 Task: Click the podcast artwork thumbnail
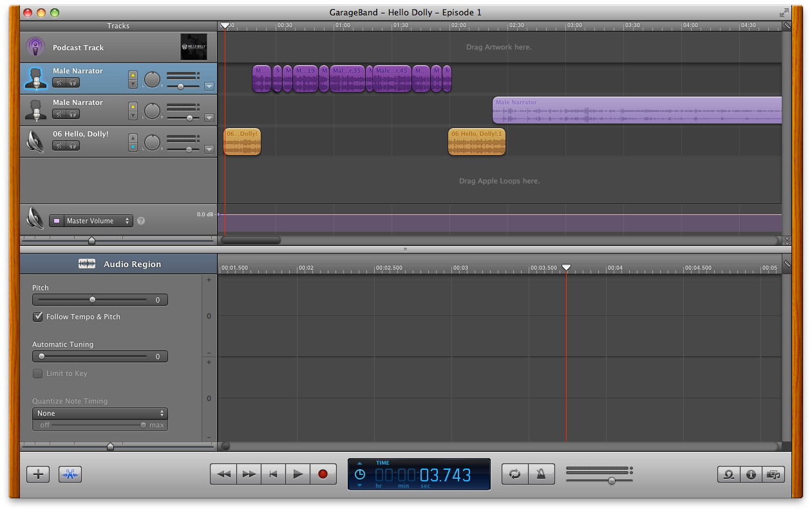click(194, 47)
